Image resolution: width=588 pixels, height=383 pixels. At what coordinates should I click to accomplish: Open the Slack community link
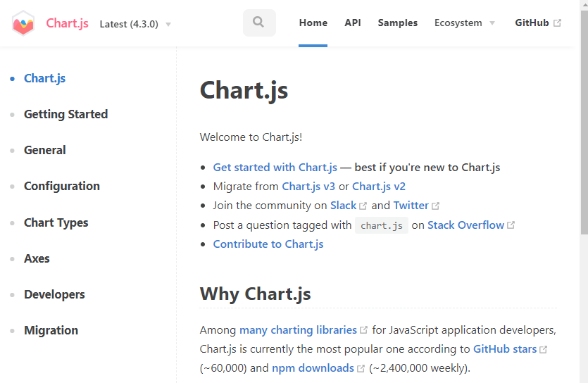coord(343,206)
